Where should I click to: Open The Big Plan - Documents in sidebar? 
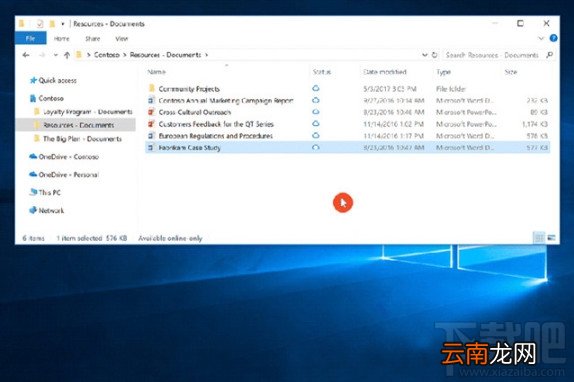pyautogui.click(x=82, y=139)
